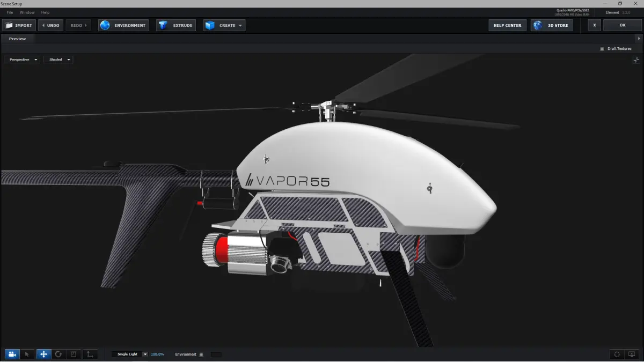Click the Import folder icon
The image size is (644, 362).
[x=9, y=25]
